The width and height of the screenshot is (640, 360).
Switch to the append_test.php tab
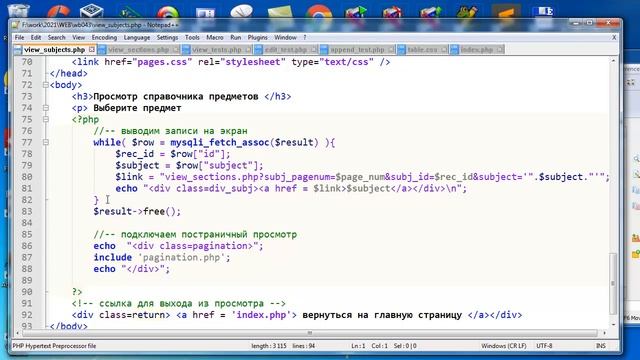pyautogui.click(x=357, y=49)
